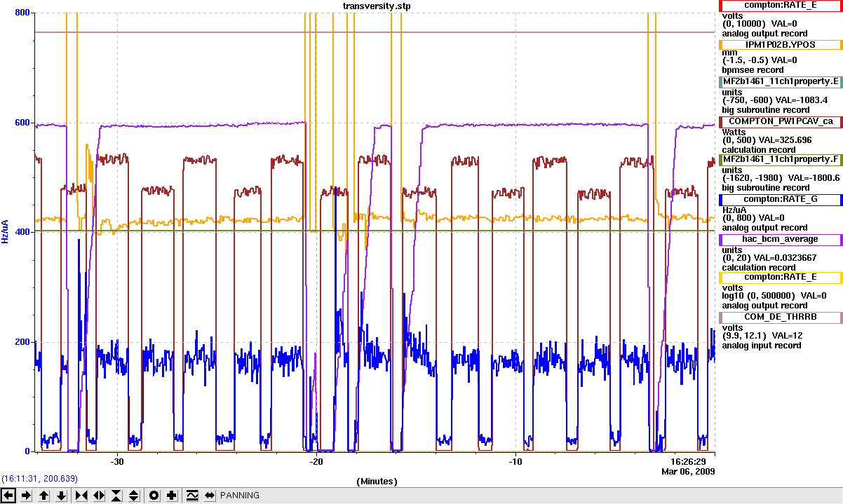This screenshot has height=504, width=843.
Task: Select the yellow log10 compton:RATE_E legend entry
Action: 781,277
